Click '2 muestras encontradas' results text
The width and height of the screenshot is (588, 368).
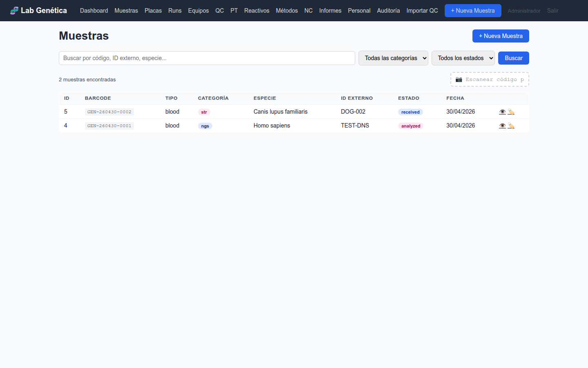87,80
